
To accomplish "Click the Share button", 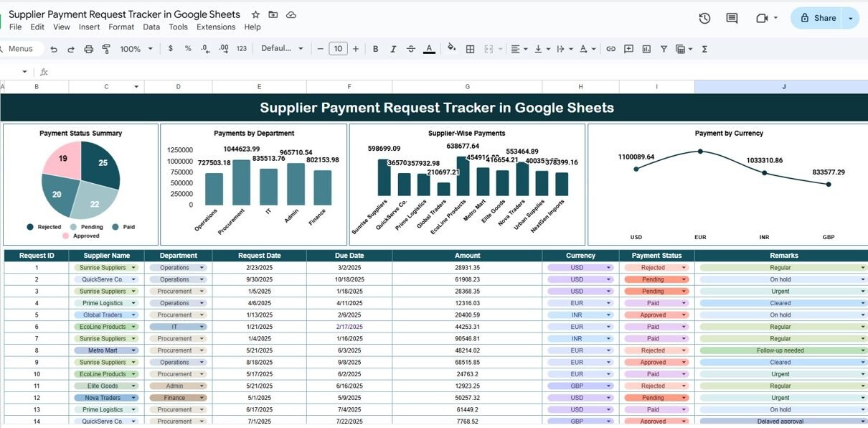I will tap(818, 18).
